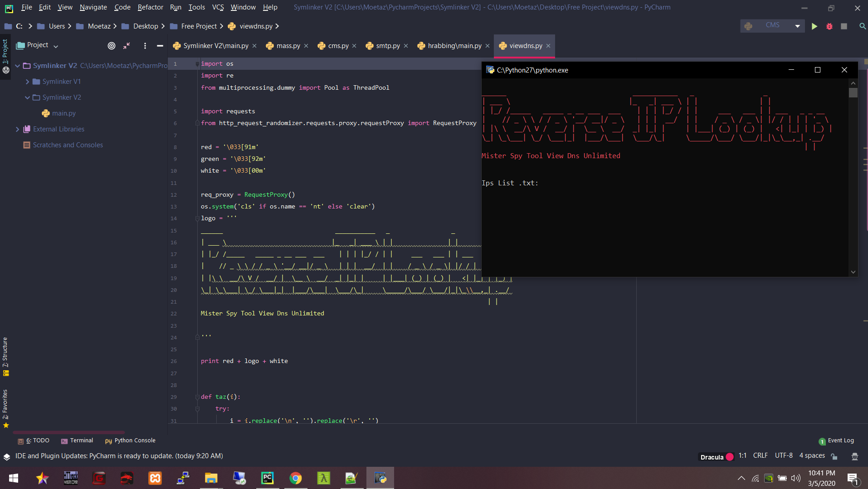Open the VCS menu
Viewport: 868px width, 489px height.
point(218,7)
